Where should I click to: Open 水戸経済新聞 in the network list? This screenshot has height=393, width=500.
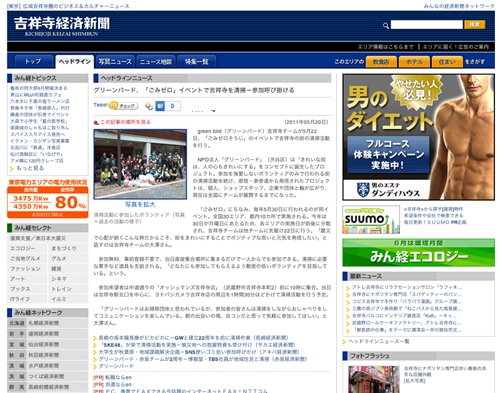coord(43,366)
